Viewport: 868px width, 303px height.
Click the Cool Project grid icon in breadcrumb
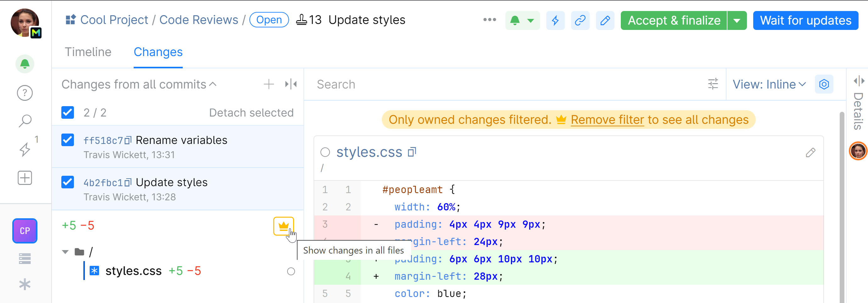tap(70, 20)
